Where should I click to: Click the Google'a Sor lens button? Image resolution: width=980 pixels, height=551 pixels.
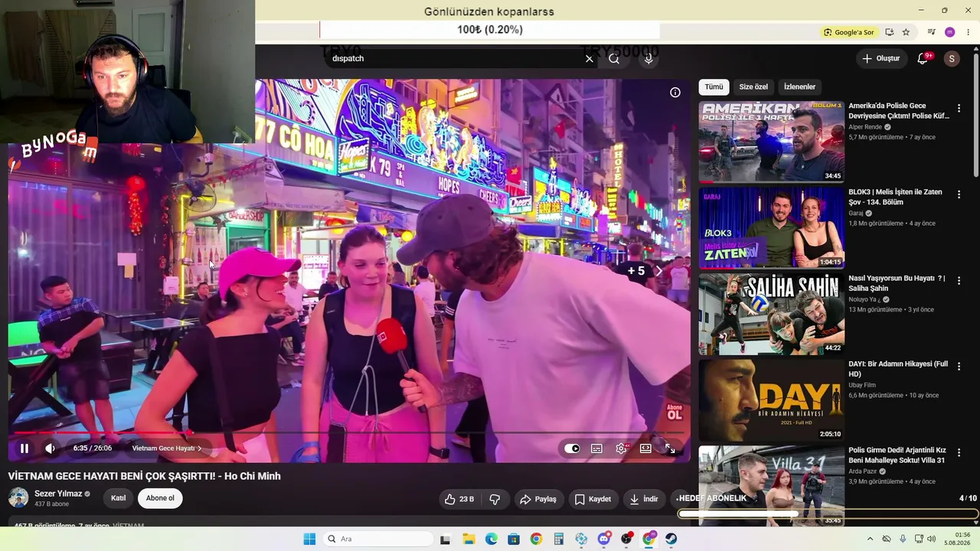click(848, 32)
